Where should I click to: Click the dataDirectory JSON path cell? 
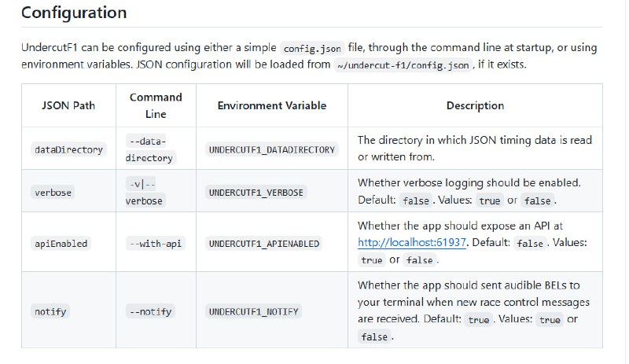(68, 149)
